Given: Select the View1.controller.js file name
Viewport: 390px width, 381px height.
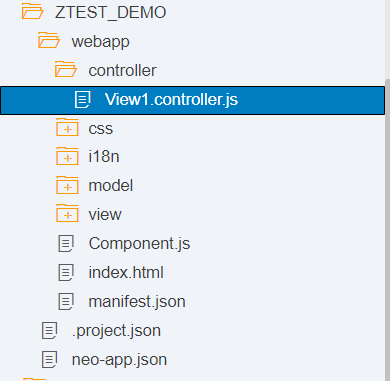Looking at the screenshot, I should (x=171, y=100).
